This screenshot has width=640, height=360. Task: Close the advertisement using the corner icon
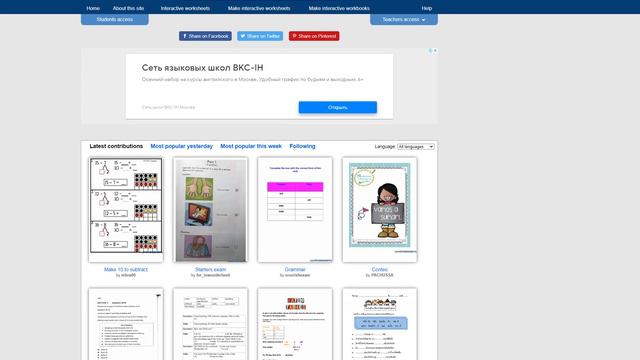pos(435,51)
